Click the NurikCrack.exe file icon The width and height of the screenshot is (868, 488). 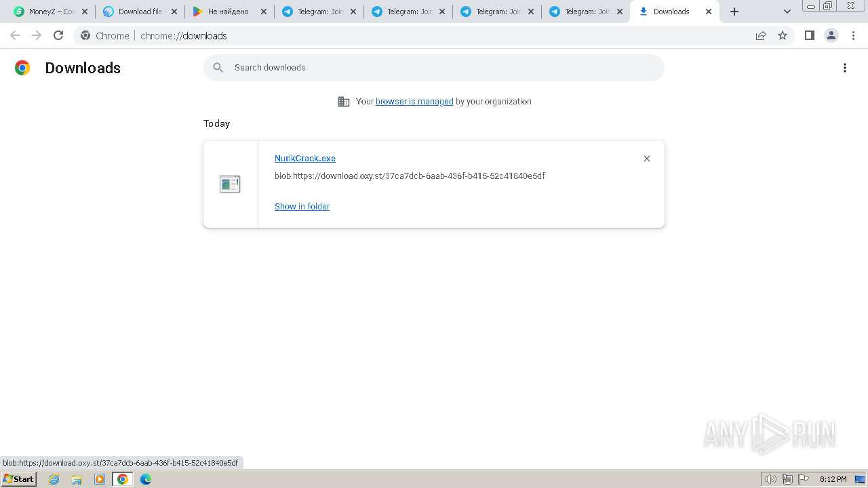click(x=230, y=184)
